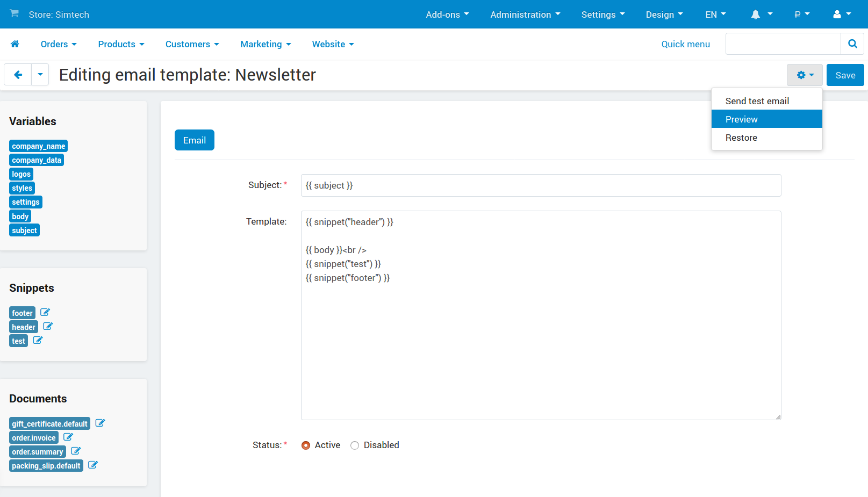868x497 pixels.
Task: Edit order.invoice document icon
Action: click(68, 437)
